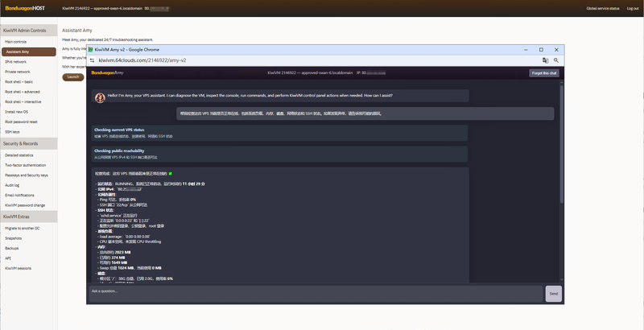
Task: Open Install new OS page
Action: (16, 112)
